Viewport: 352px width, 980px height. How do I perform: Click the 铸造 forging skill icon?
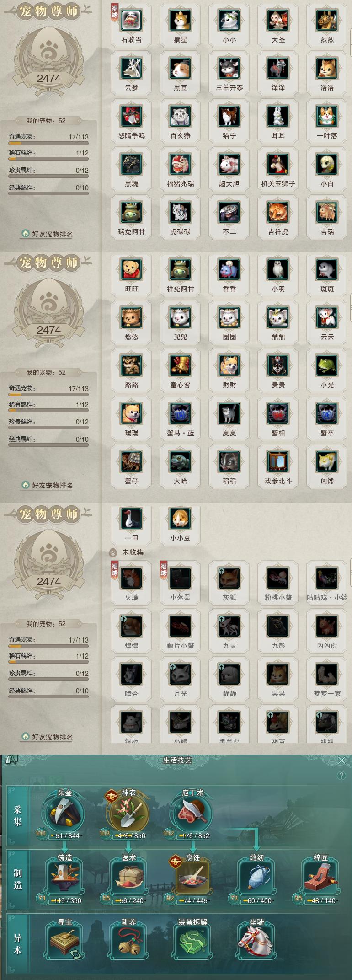[x=65, y=878]
